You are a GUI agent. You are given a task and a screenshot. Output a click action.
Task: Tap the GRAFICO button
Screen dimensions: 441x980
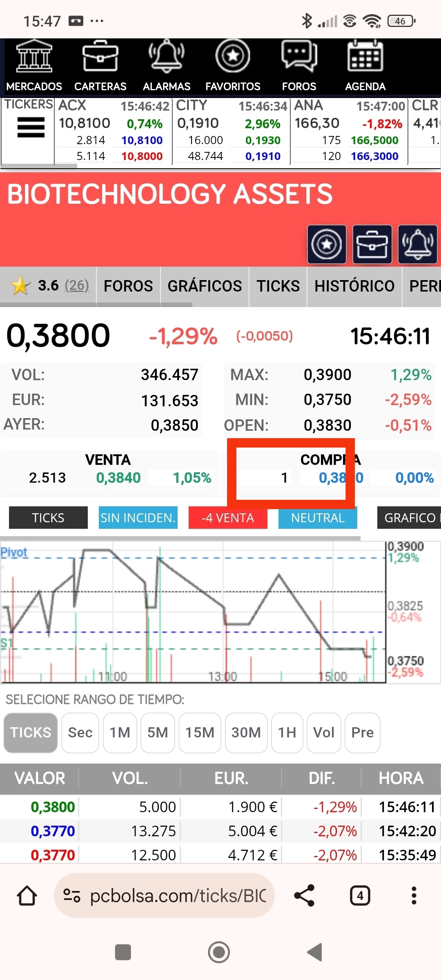[x=409, y=517]
